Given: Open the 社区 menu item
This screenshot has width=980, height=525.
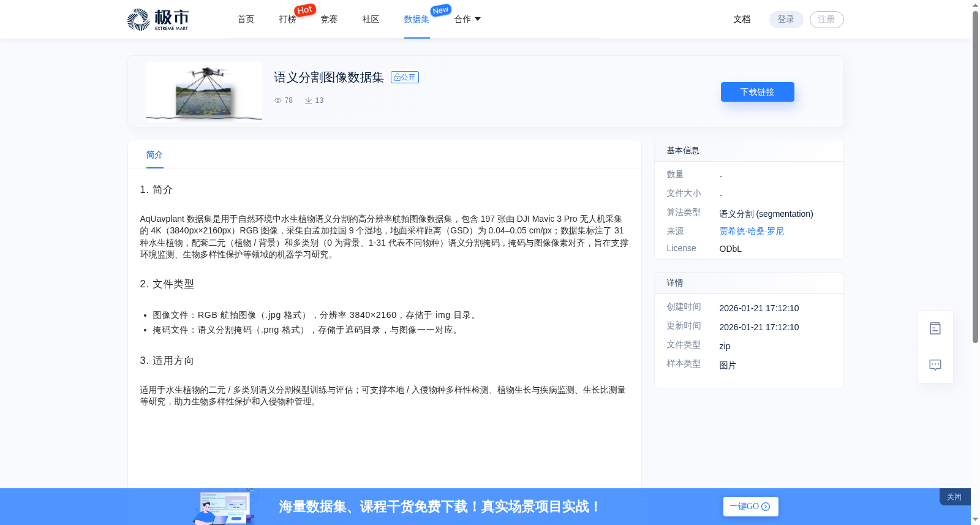Looking at the screenshot, I should pos(371,20).
